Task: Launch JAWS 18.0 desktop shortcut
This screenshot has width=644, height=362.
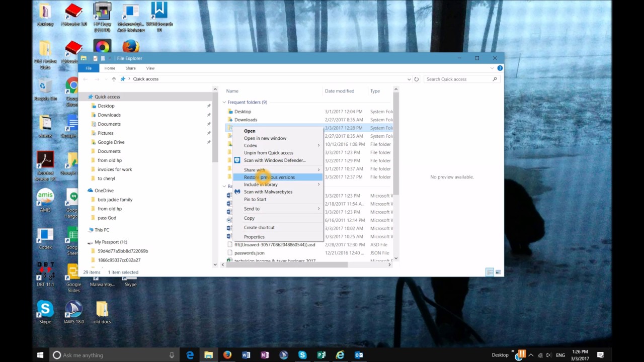Action: pos(74,312)
